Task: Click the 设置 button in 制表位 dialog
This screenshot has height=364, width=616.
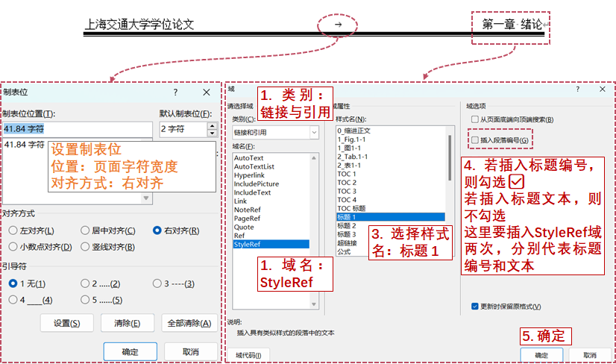Action: click(x=66, y=323)
